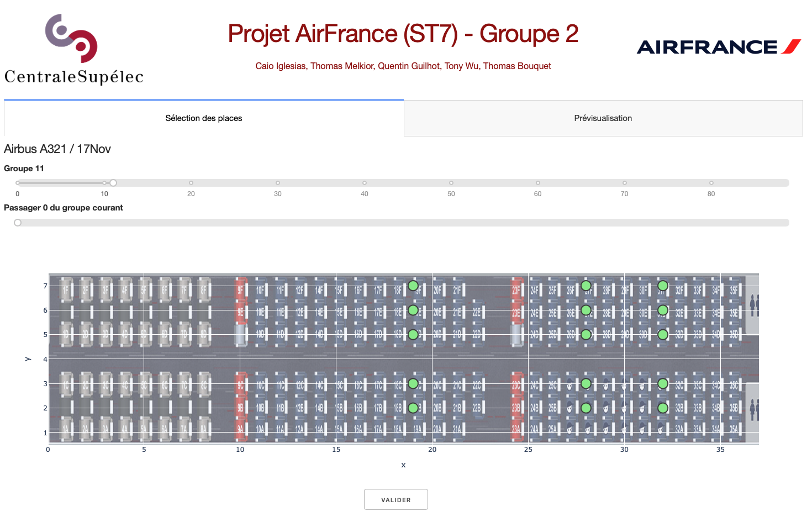The height and width of the screenshot is (532, 807).
Task: Select green available seat marker at 19B
Action: click(x=413, y=408)
